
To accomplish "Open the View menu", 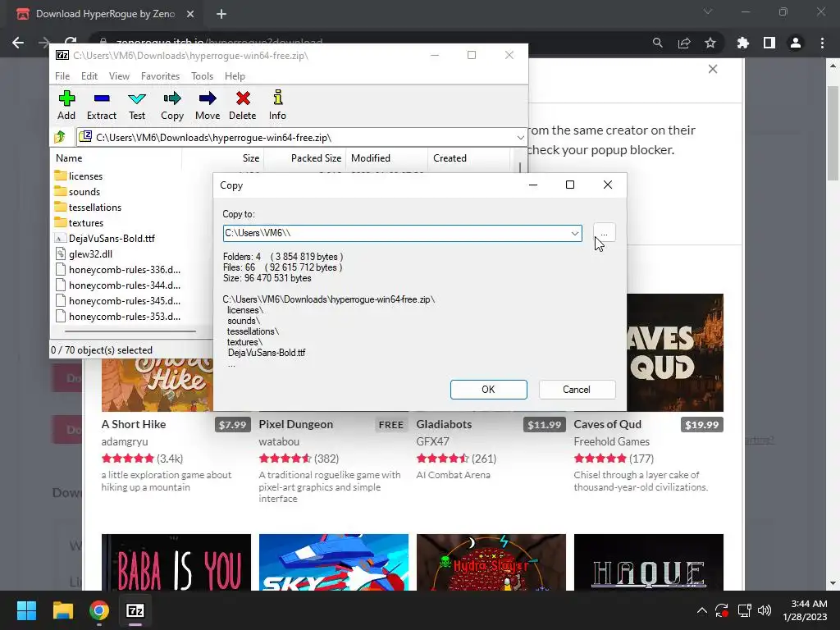I will pyautogui.click(x=119, y=76).
